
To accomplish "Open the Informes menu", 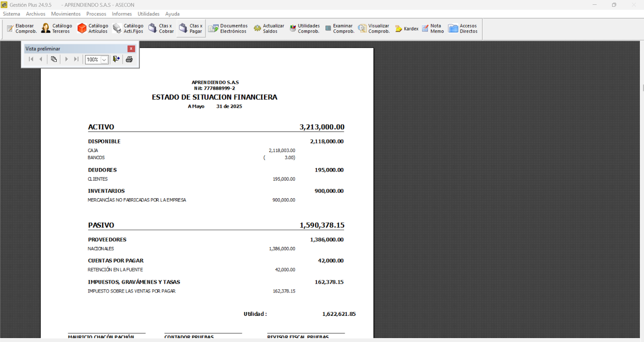I will (x=122, y=14).
